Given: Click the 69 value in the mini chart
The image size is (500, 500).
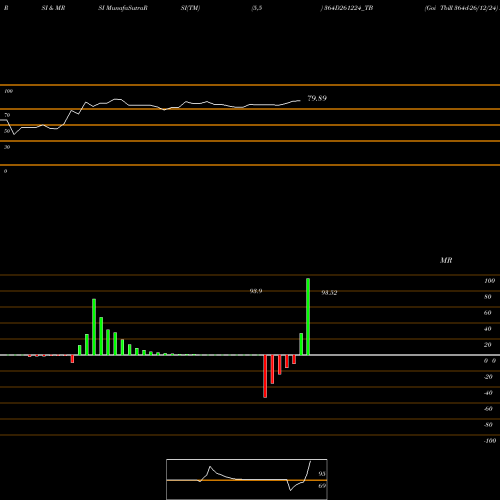Looking at the screenshot, I should pyautogui.click(x=322, y=486).
